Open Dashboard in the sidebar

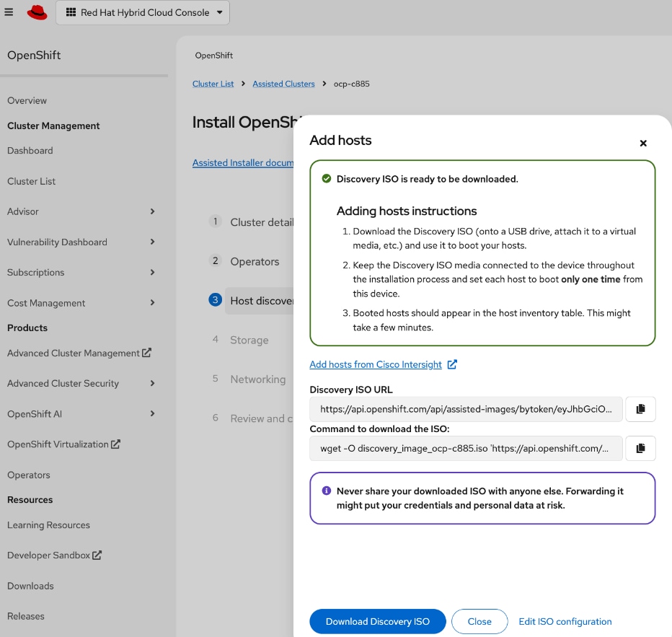point(30,151)
